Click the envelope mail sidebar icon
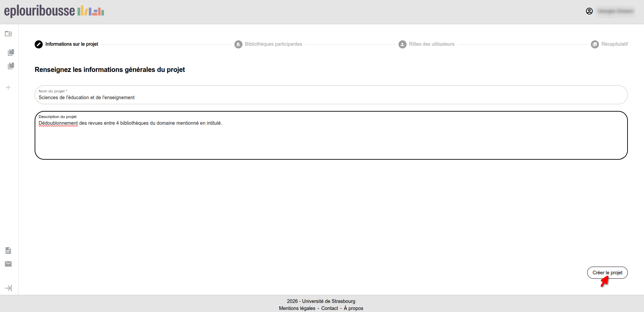 (x=8, y=264)
